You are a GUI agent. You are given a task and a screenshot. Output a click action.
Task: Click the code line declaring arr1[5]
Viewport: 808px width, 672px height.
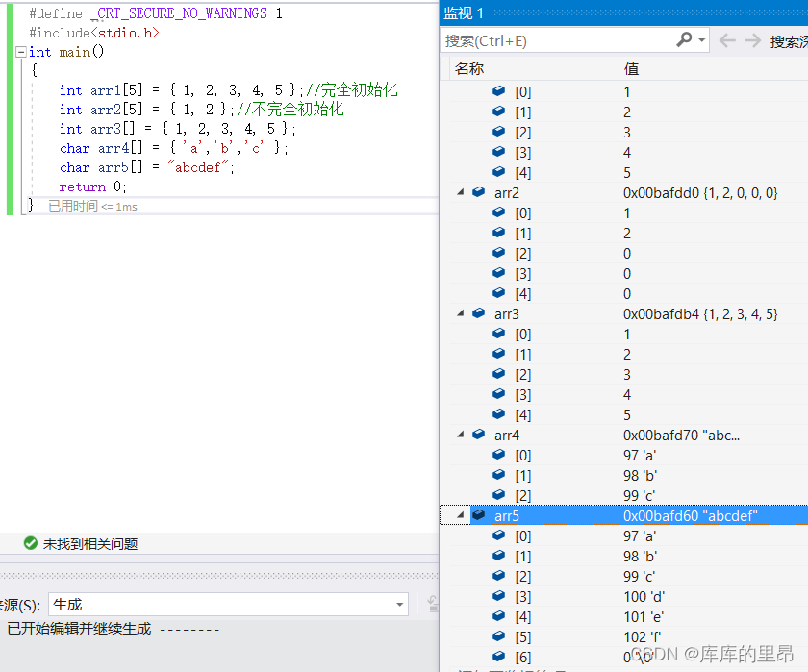click(x=228, y=90)
